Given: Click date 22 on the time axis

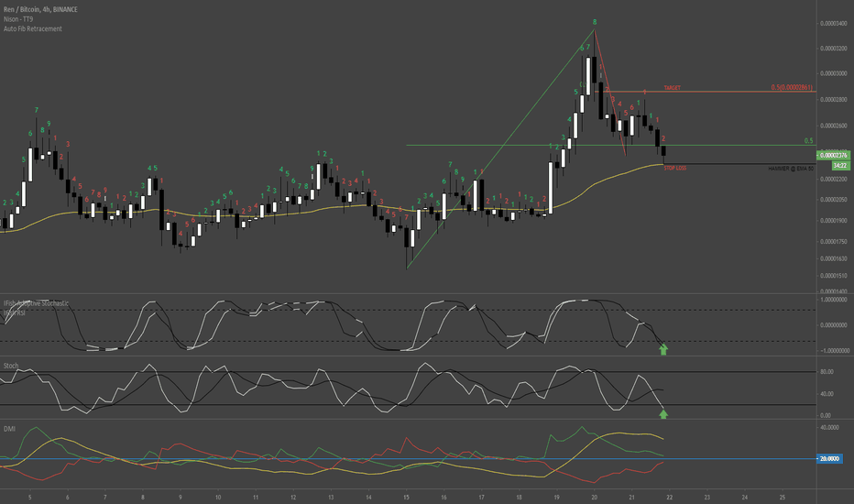Looking at the screenshot, I should point(670,497).
